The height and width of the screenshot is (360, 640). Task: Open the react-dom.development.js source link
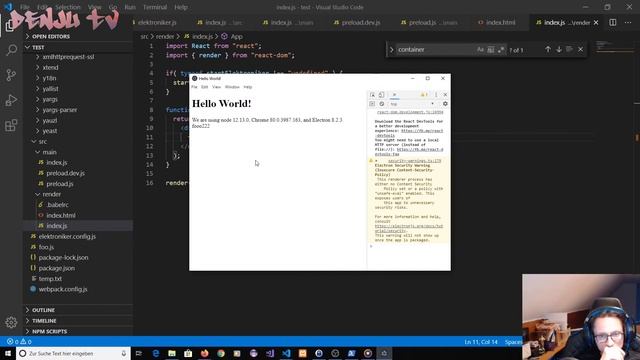[x=410, y=112]
